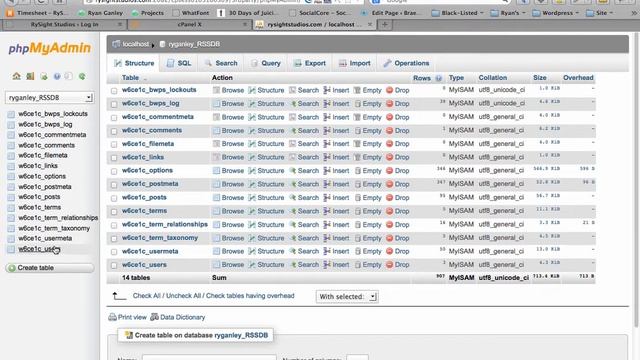Click the Home icon in phpMyAdmin sidebar
Image resolution: width=640 pixels, height=360 pixels.
(x=16, y=76)
